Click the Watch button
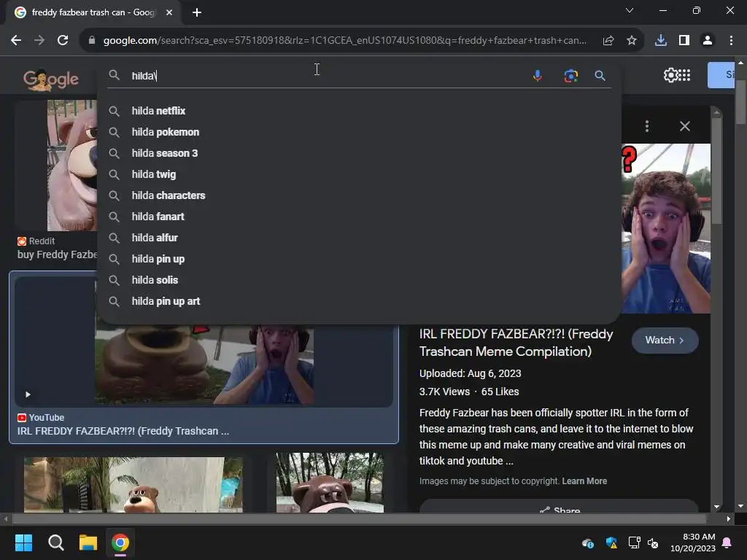Screen dimensions: 747x560 [665, 340]
